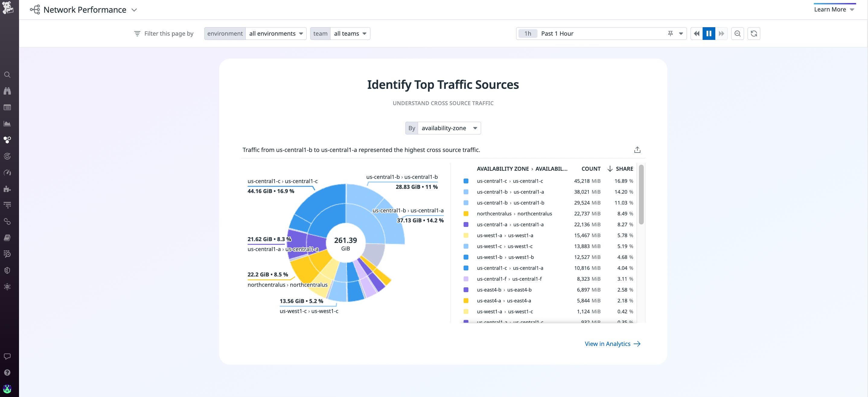Refresh the dashboard data
Image resolution: width=868 pixels, height=397 pixels.
tap(754, 34)
